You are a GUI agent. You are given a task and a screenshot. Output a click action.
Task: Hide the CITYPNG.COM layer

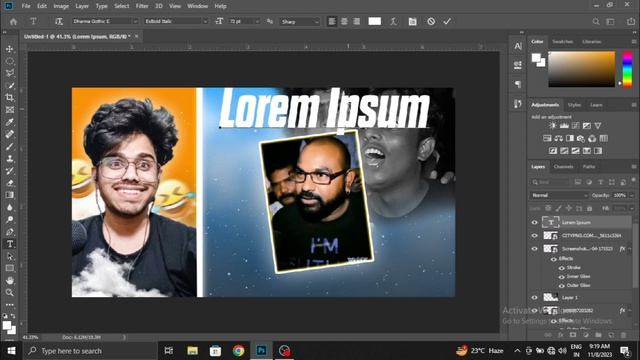point(534,236)
